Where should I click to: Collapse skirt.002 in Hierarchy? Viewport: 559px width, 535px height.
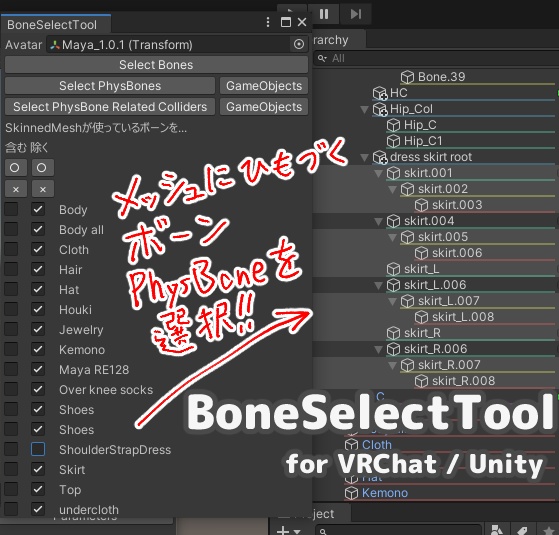393,189
